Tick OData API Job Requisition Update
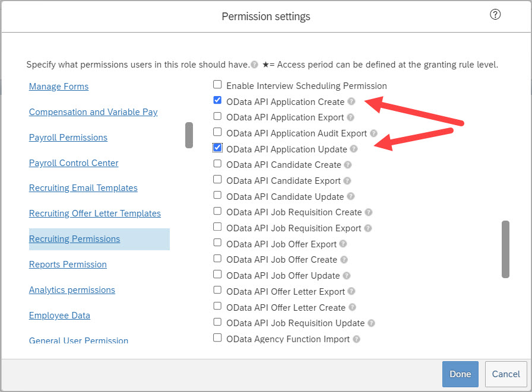The height and width of the screenshot is (392, 532). [x=217, y=321]
